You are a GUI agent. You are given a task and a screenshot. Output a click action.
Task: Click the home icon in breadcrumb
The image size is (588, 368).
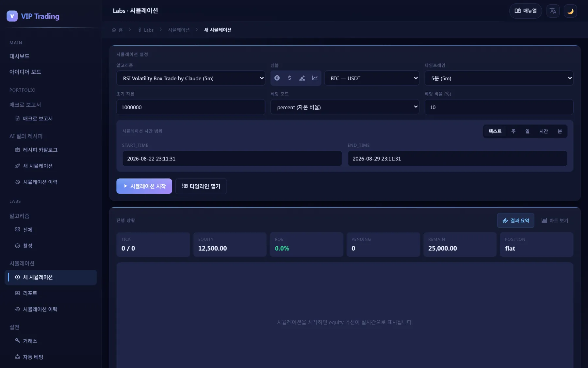pyautogui.click(x=114, y=30)
